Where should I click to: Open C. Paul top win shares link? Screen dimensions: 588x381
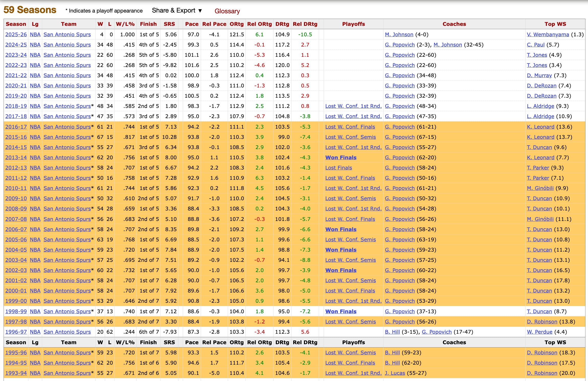(536, 45)
